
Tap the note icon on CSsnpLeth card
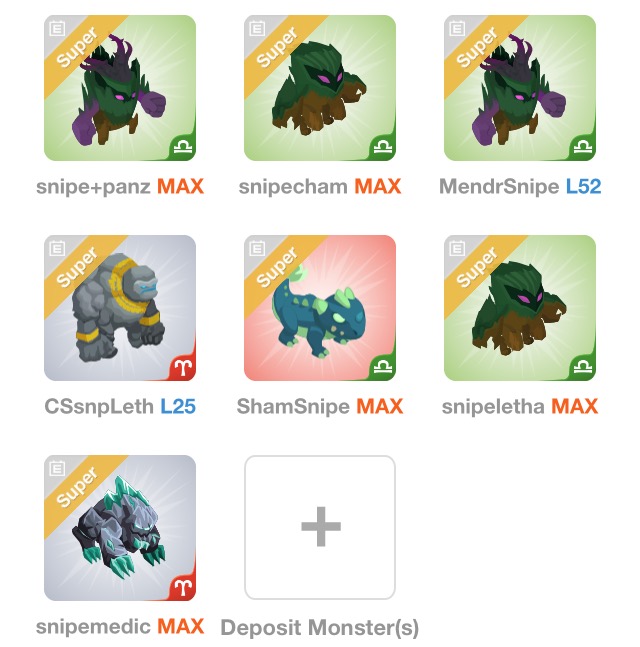57,248
